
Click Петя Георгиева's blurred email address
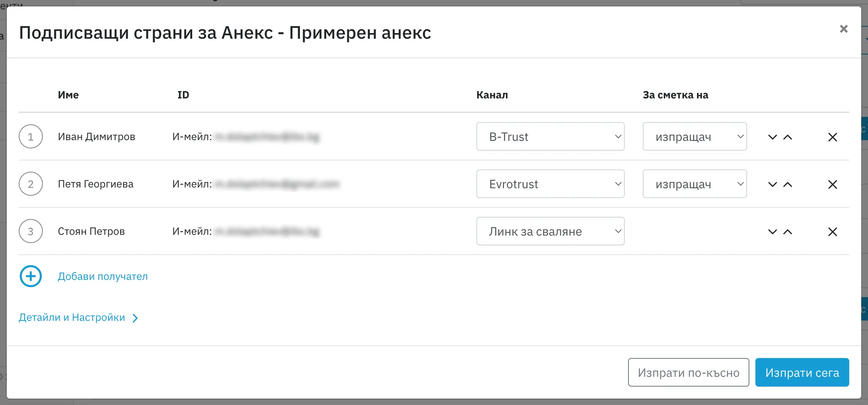(277, 184)
